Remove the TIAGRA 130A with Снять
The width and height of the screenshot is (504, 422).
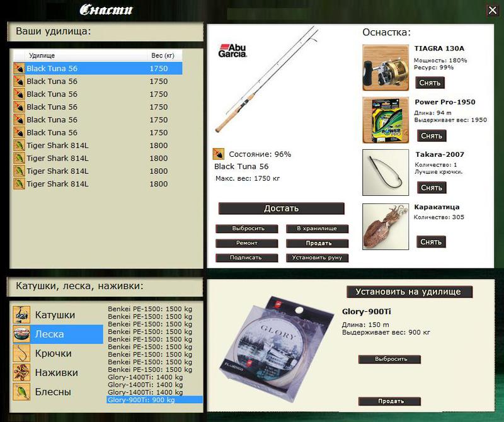click(430, 83)
